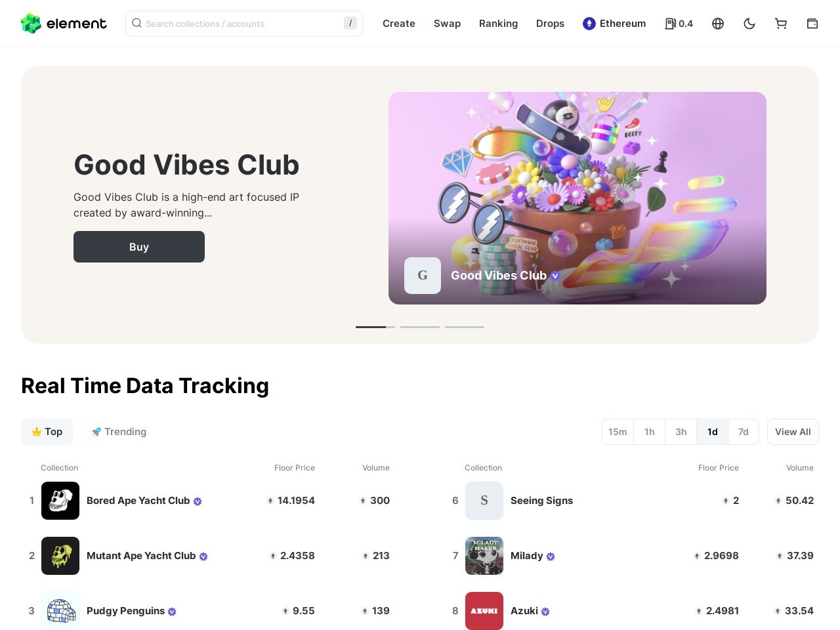Open the shopping cart
This screenshot has height=630, width=840.
[781, 24]
